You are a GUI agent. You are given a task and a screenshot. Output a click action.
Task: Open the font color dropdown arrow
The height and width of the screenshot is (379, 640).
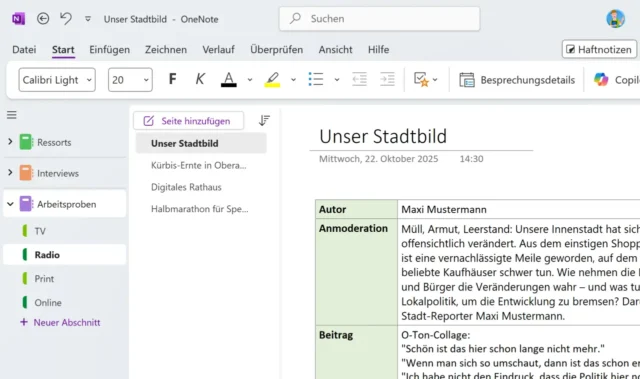click(x=250, y=80)
